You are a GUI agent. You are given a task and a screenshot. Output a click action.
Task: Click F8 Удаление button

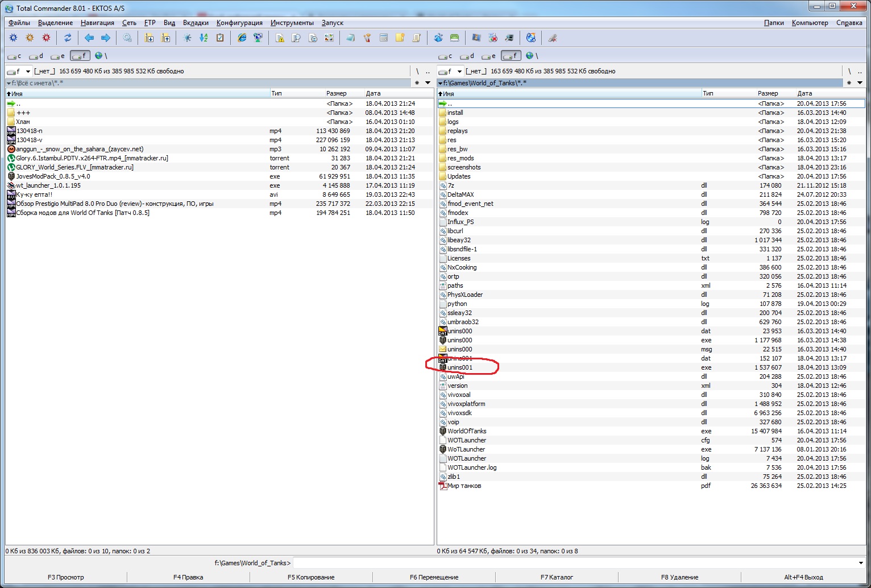[679, 577]
